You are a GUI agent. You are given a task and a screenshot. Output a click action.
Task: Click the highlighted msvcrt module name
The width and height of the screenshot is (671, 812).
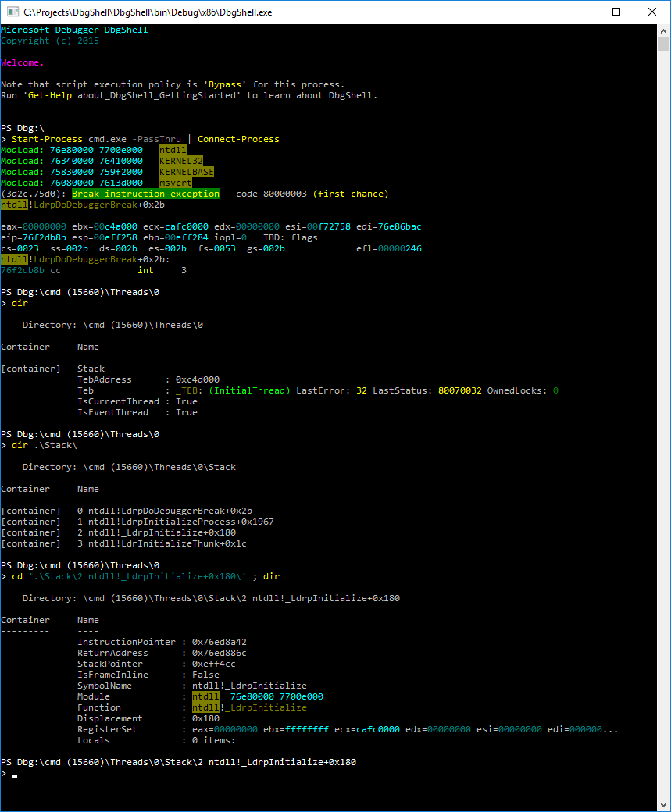pyautogui.click(x=175, y=183)
